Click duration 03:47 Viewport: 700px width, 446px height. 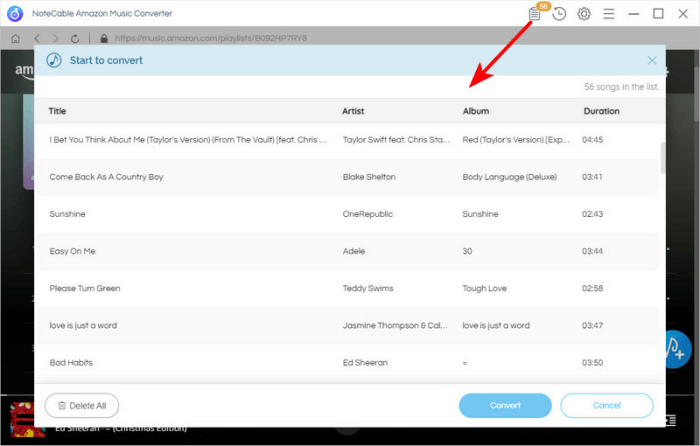[x=592, y=325]
